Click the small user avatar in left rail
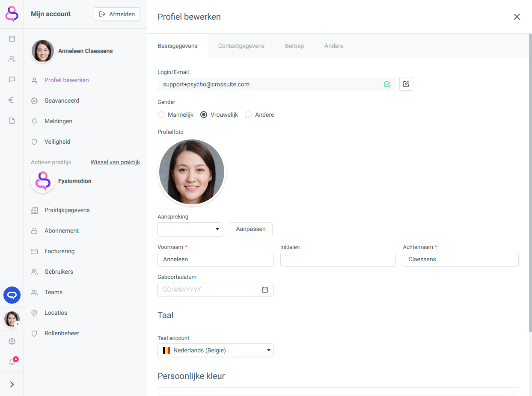Screen dimensions: 532x396 point(12,319)
